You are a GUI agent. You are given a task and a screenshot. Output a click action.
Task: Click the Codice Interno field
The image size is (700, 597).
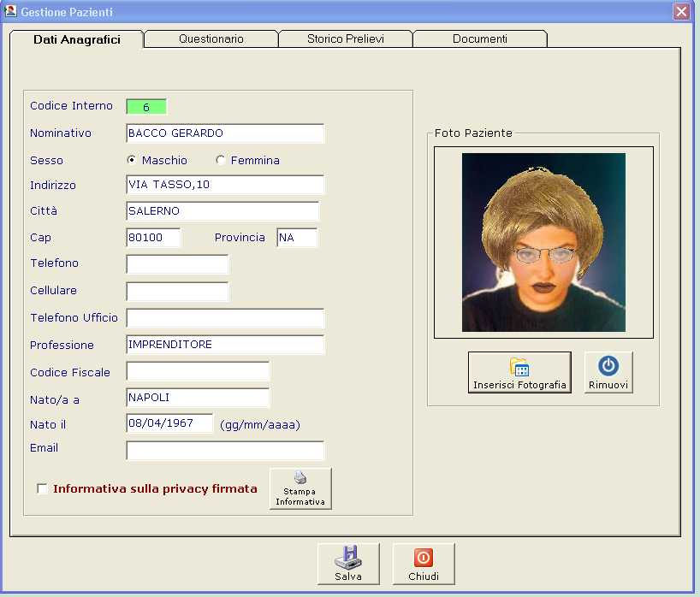tap(146, 107)
